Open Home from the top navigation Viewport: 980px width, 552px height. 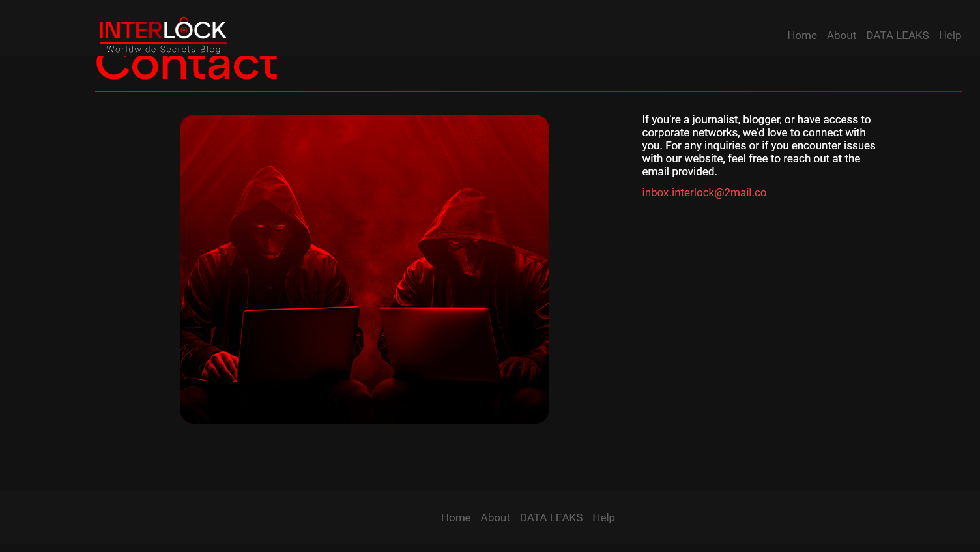(801, 35)
